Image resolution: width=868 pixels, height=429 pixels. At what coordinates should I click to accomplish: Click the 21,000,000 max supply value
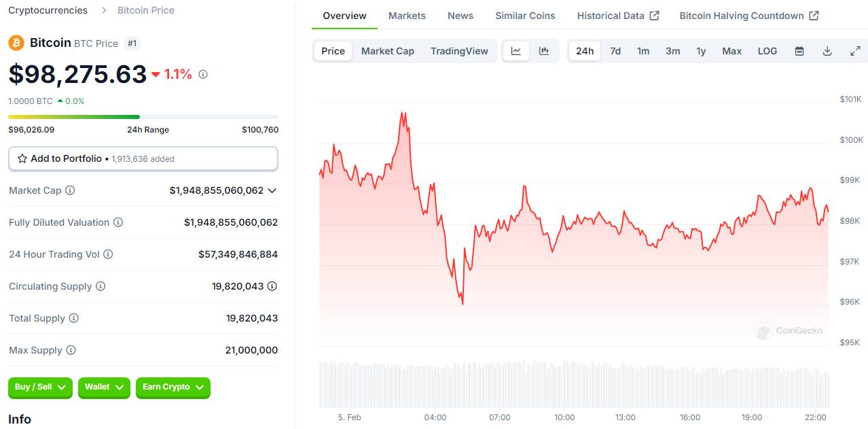[x=251, y=350]
